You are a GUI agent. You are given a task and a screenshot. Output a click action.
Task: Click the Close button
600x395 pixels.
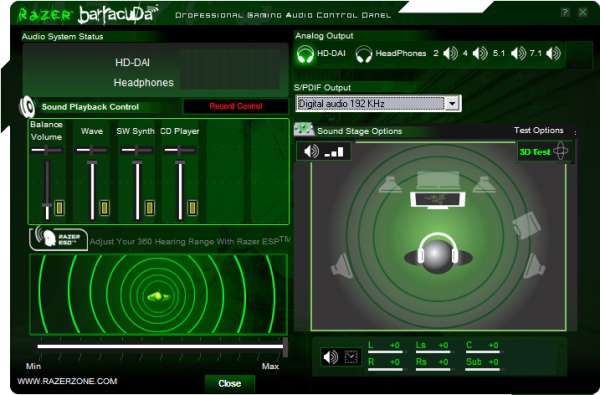(x=230, y=384)
